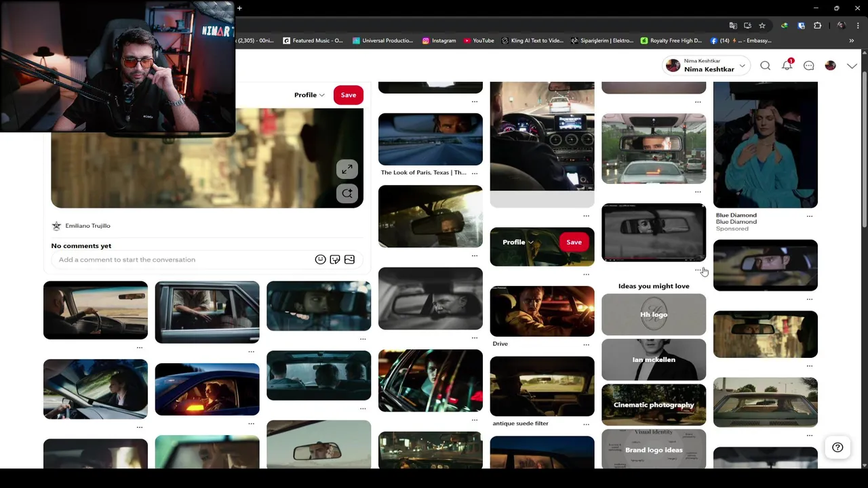Screen dimensions: 868x488
Task: Open the Cinematic photography idea tile
Action: (x=654, y=405)
